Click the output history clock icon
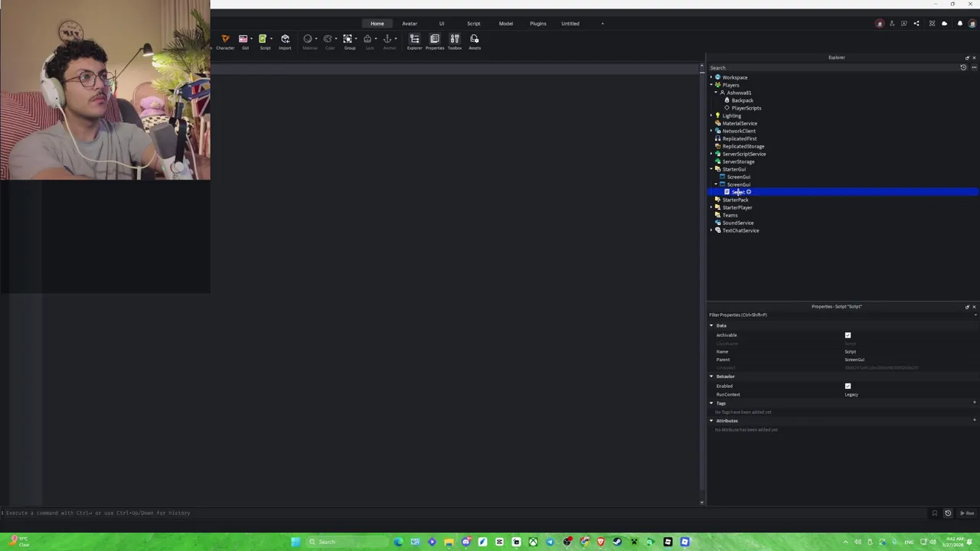The height and width of the screenshot is (551, 980). 948,513
